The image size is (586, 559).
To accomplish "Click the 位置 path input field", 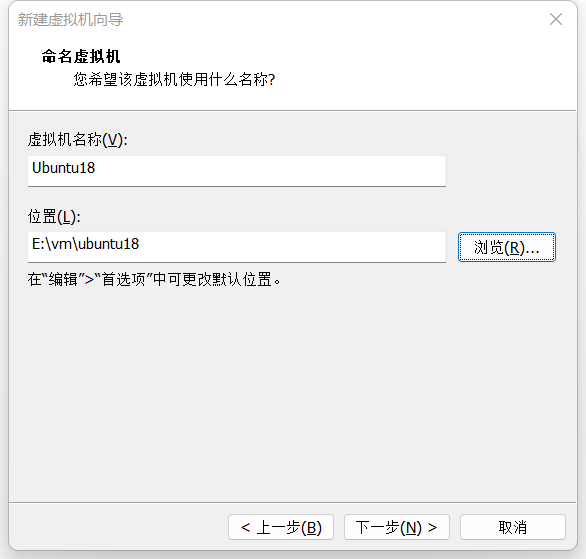I will tap(237, 247).
